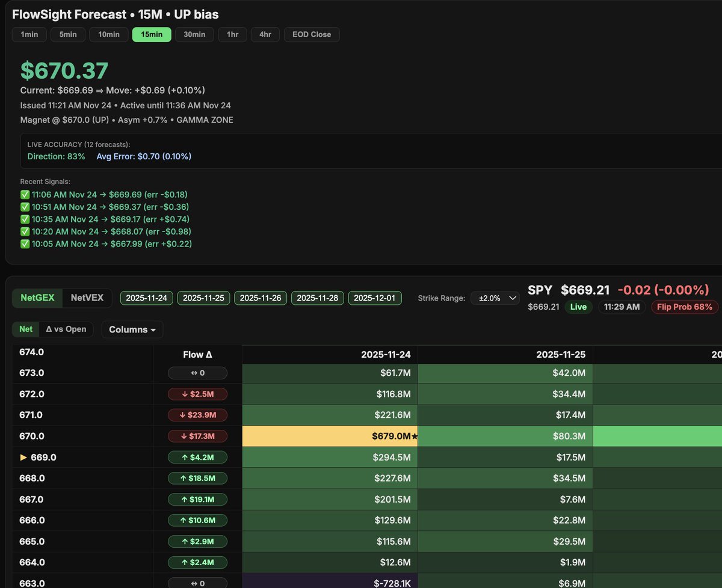
Task: Click the 2025-11-24 column header
Action: [330, 355]
